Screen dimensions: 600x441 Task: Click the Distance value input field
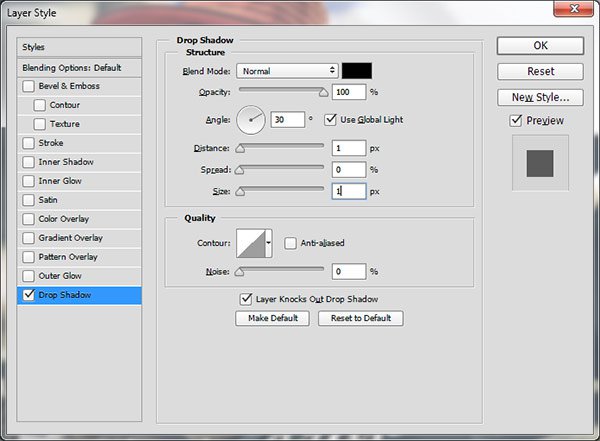pyautogui.click(x=349, y=148)
